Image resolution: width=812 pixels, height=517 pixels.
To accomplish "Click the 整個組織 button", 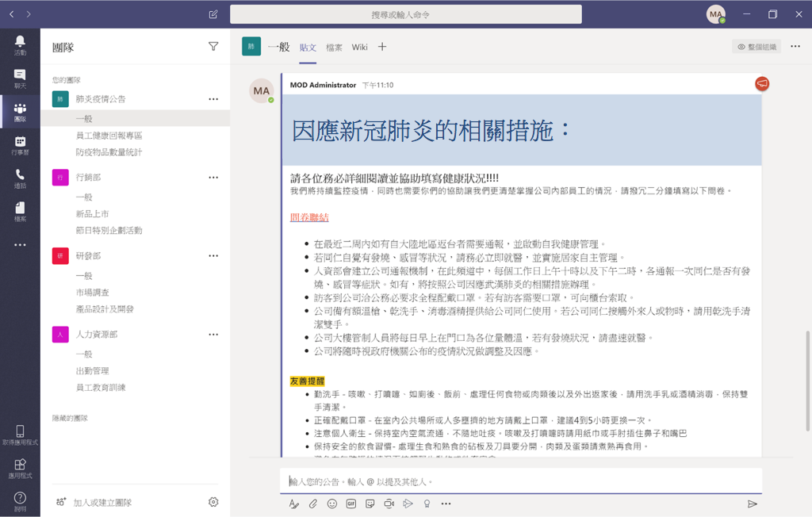I will click(756, 47).
